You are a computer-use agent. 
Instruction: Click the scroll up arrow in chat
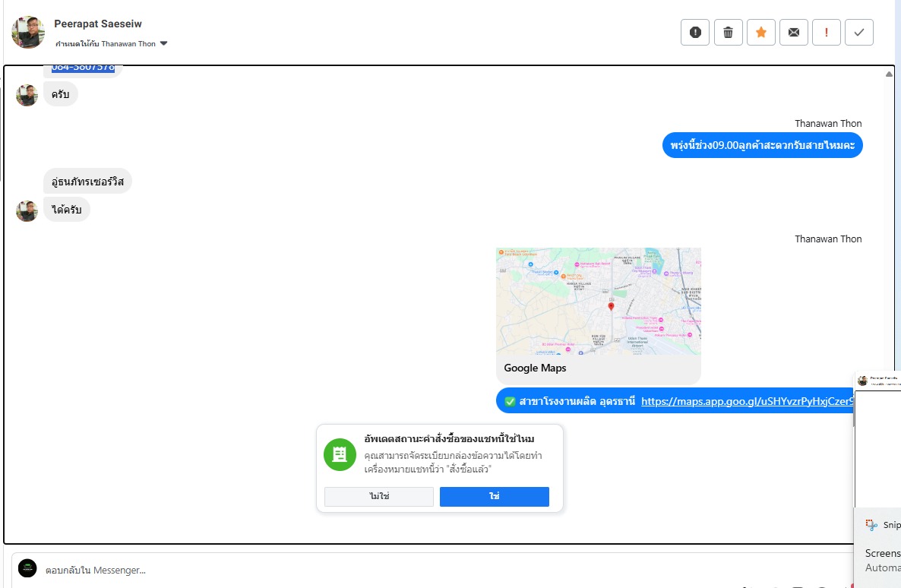point(889,74)
